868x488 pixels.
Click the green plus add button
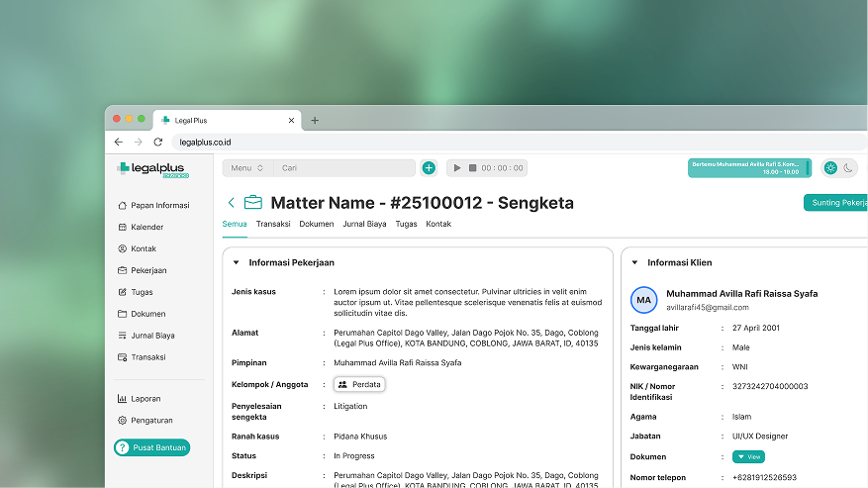pos(429,168)
